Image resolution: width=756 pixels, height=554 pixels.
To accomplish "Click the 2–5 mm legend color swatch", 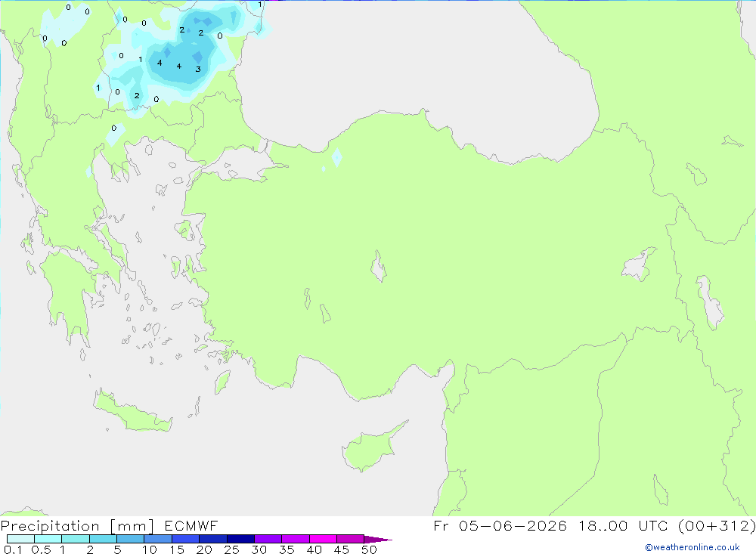I will [x=103, y=539].
